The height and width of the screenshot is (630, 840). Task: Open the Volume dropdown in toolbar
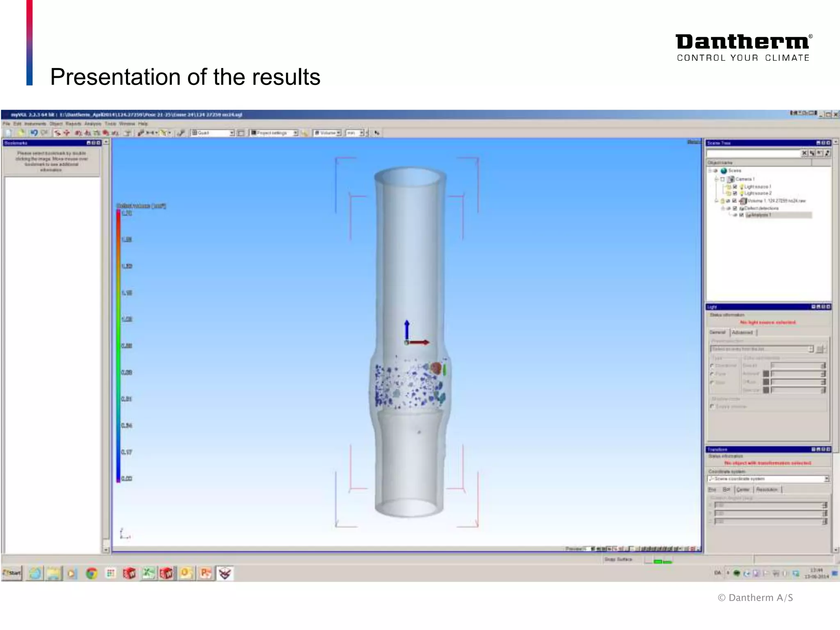point(327,133)
